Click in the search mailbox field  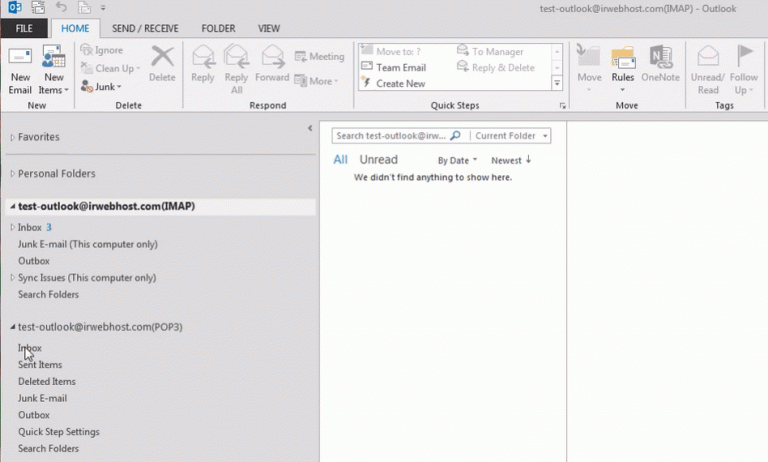pos(391,136)
